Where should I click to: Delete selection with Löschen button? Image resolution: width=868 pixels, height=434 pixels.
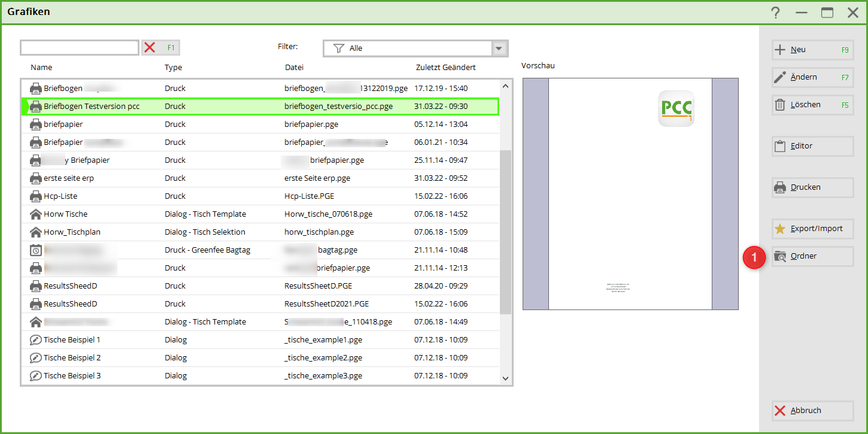[x=812, y=105]
